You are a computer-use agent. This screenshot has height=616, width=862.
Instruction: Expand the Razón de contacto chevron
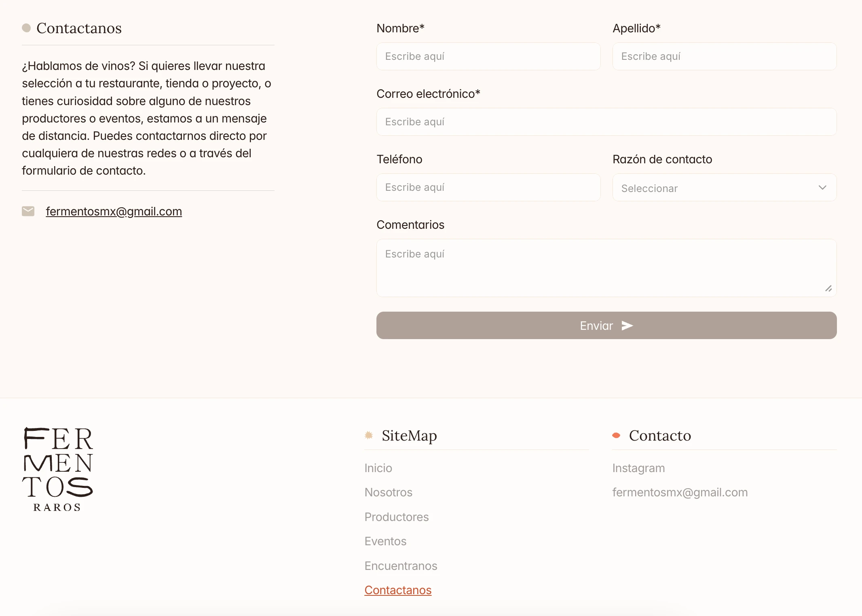(822, 187)
